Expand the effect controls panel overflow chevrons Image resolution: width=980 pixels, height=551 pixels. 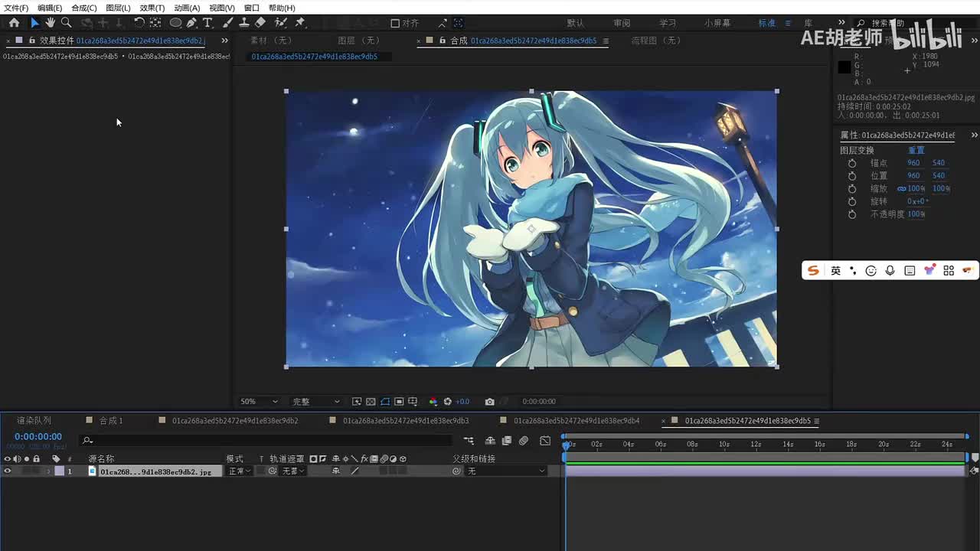pyautogui.click(x=224, y=41)
